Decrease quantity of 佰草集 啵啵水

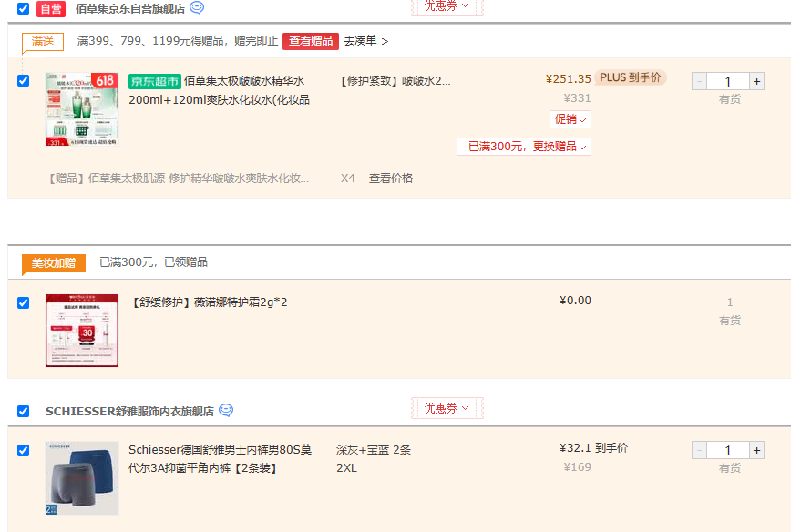click(699, 82)
